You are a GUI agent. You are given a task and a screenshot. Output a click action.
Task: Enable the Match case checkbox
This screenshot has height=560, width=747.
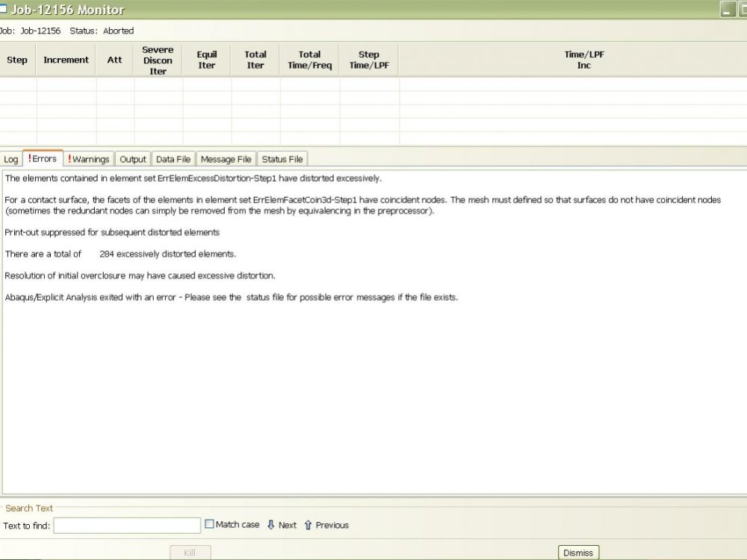[x=210, y=524]
